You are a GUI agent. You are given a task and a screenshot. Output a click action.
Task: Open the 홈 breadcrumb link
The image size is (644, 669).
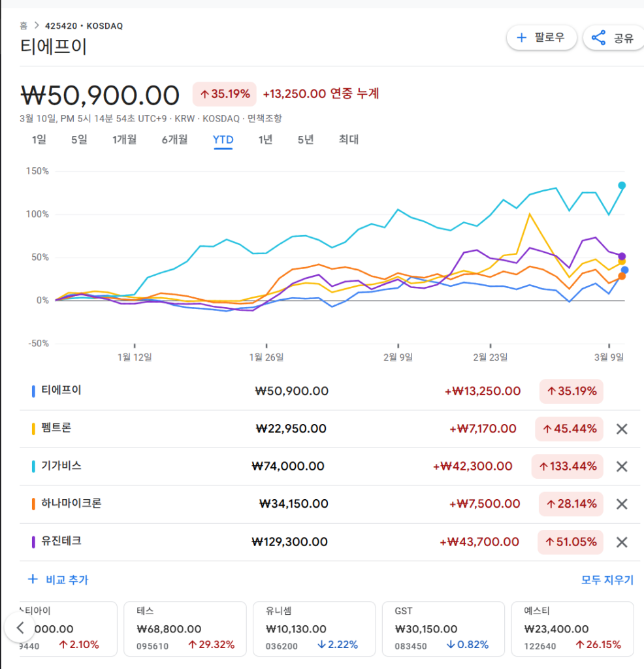pyautogui.click(x=24, y=26)
